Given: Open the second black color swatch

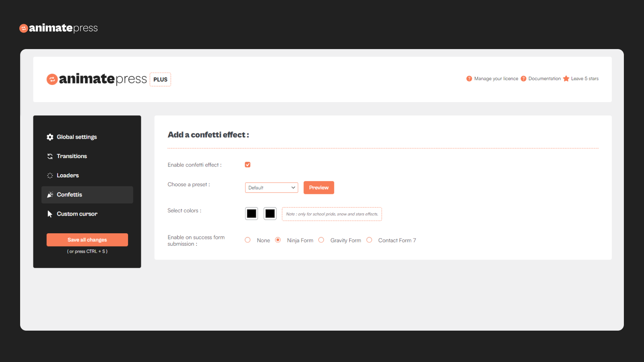Looking at the screenshot, I should 270,214.
